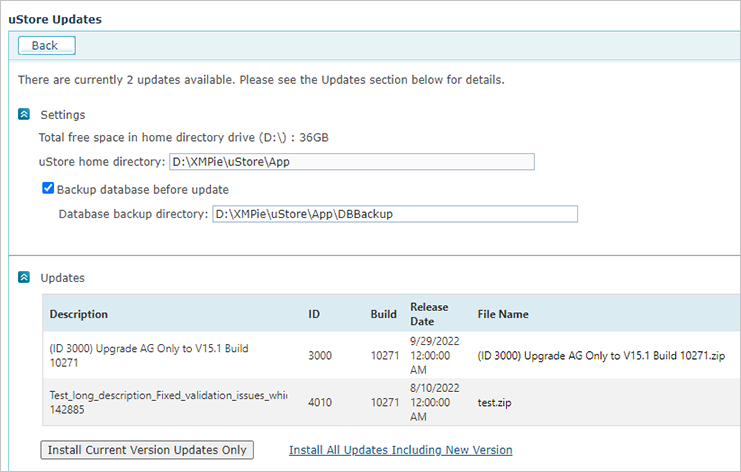Select the Test_long_description update row
Image resolution: width=741 pixels, height=472 pixels.
[392, 402]
